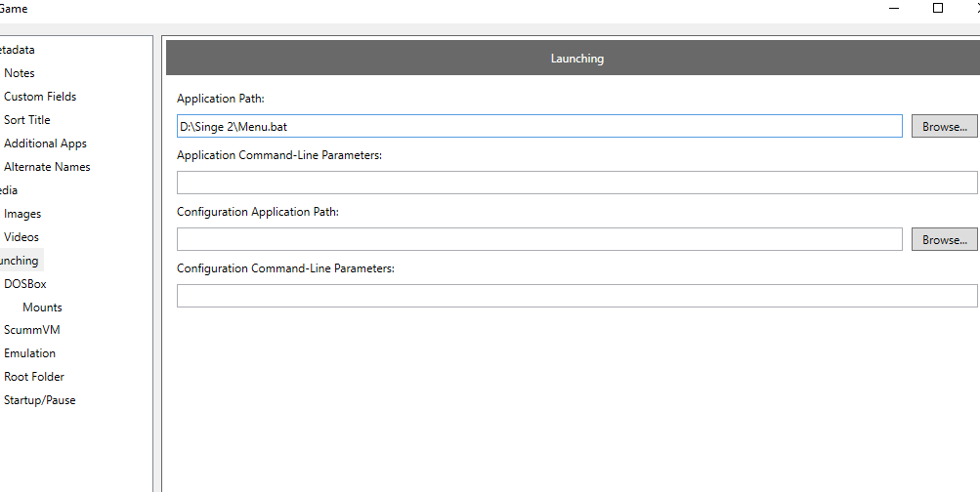
Task: Go to the ScummVM section
Action: (x=32, y=330)
